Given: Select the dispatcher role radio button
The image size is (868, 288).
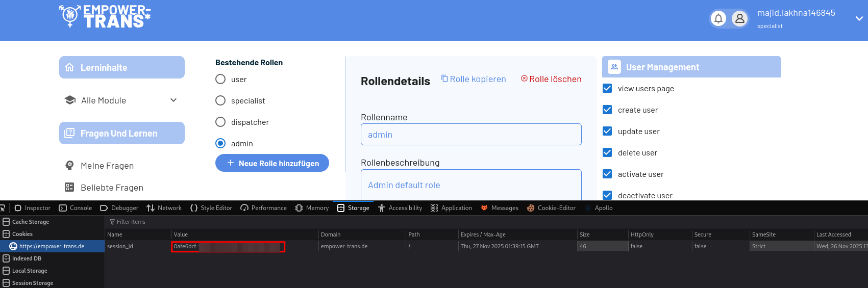Looking at the screenshot, I should tap(220, 122).
